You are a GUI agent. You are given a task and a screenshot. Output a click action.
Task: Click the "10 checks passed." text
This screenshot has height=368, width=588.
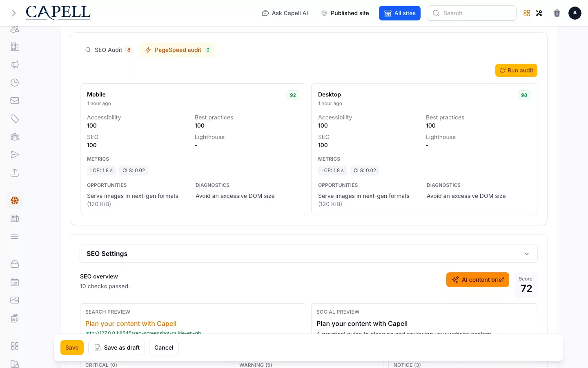click(105, 286)
